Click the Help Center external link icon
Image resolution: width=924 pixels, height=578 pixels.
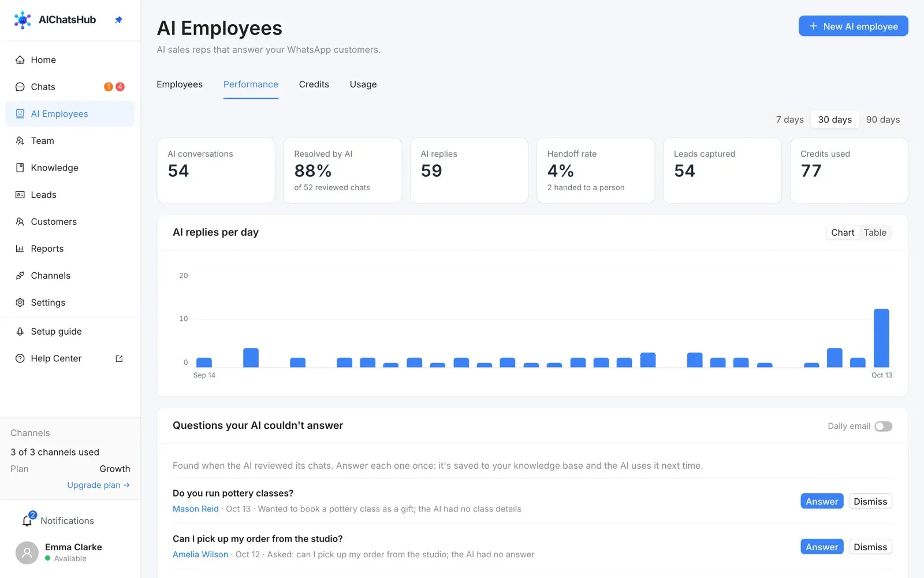coord(119,358)
